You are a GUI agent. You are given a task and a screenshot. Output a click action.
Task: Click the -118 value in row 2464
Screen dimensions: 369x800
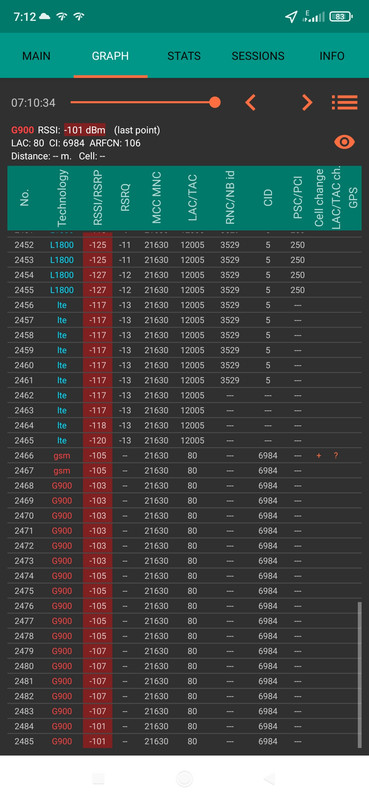click(97, 426)
